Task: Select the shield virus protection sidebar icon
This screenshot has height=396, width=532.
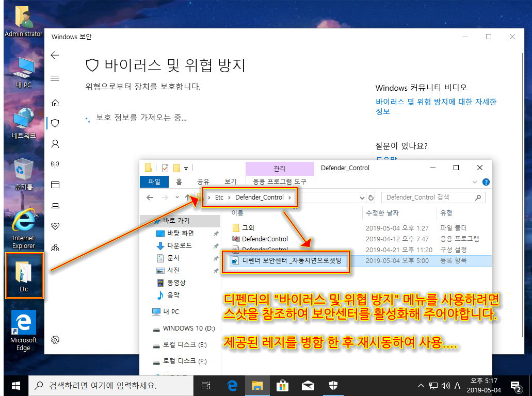Action: click(x=55, y=123)
